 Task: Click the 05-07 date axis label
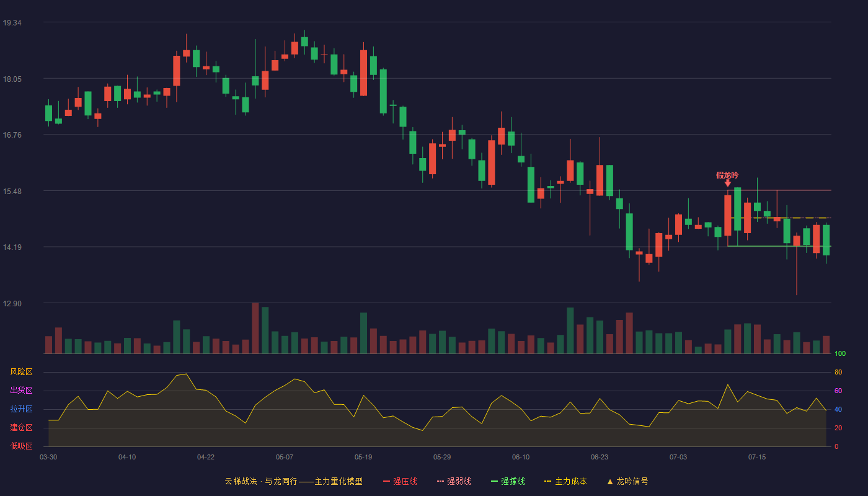[285, 457]
